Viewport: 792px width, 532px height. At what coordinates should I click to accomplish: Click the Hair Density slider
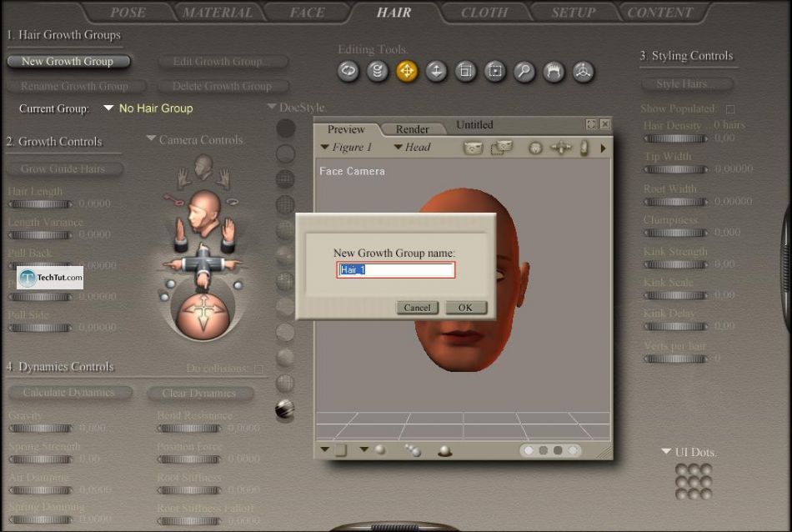[675, 138]
